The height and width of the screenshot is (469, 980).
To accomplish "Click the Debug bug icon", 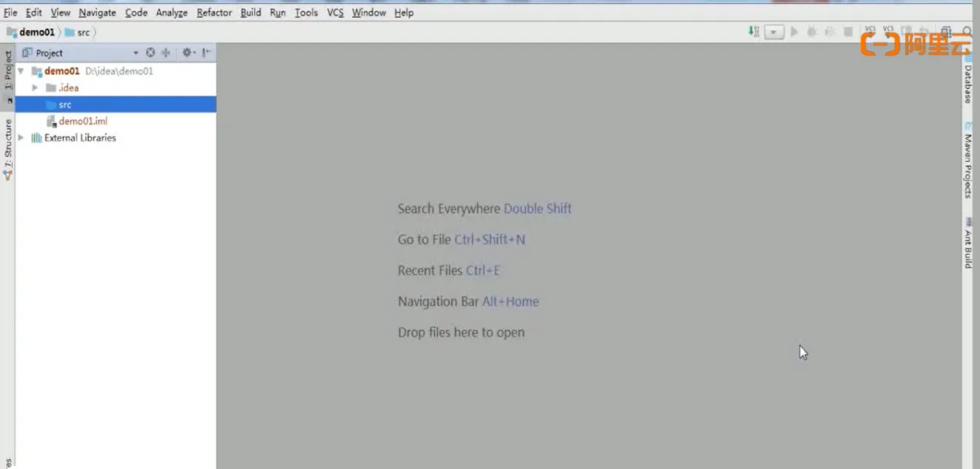I will 812,32.
